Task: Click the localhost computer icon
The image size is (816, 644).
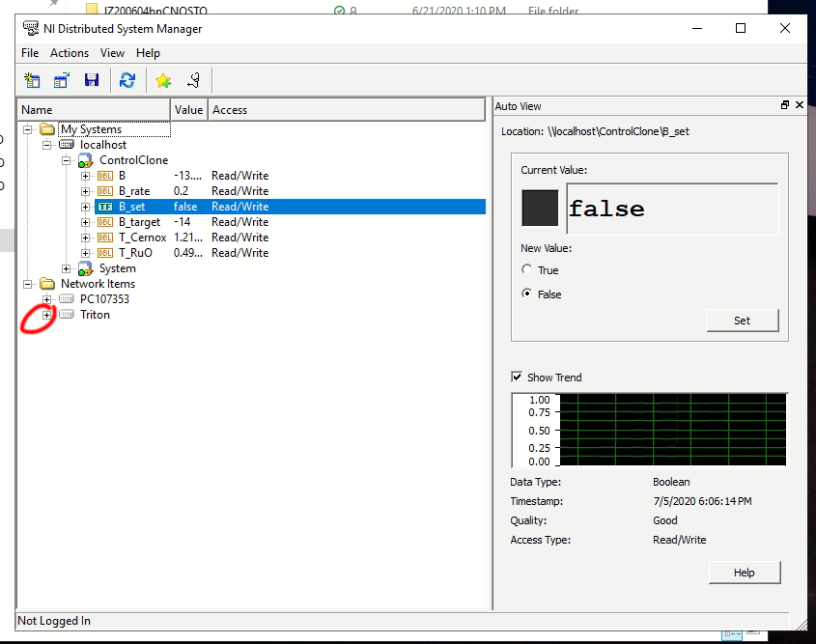Action: [66, 145]
